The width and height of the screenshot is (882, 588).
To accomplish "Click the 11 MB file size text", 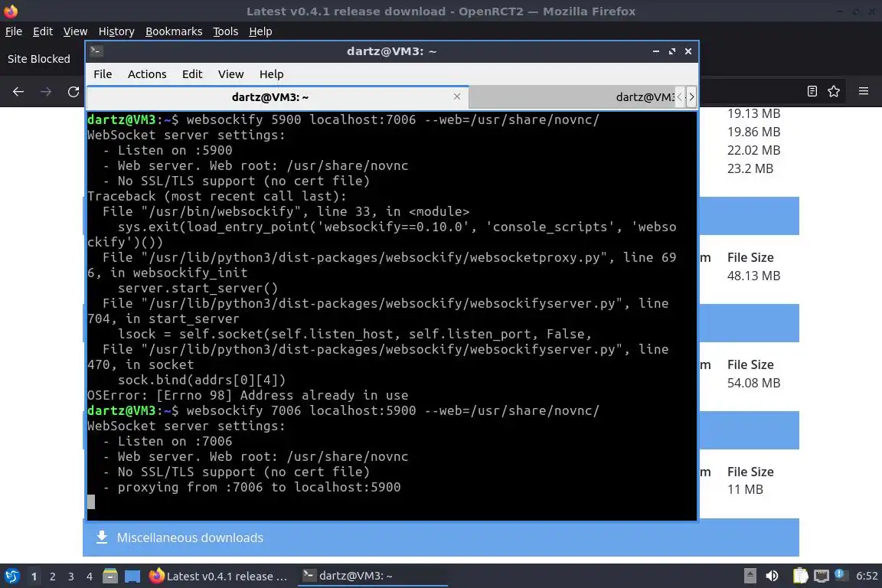I will coord(745,489).
